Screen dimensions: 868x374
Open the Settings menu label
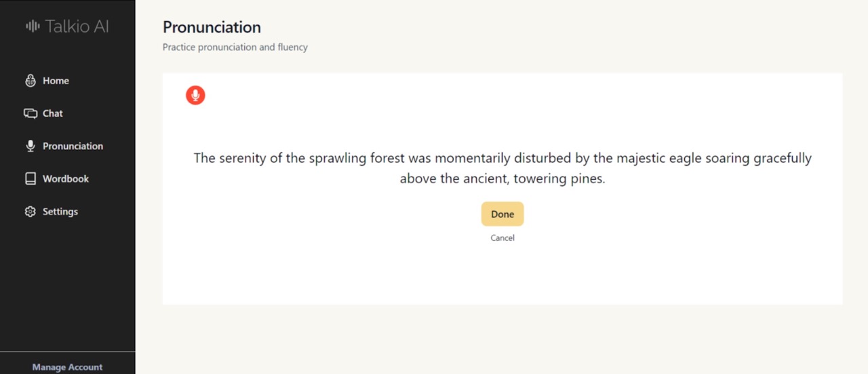tap(60, 211)
